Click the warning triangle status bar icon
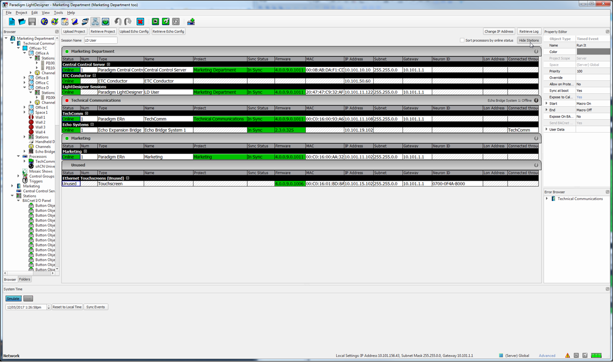This screenshot has width=613, height=364. click(x=567, y=356)
